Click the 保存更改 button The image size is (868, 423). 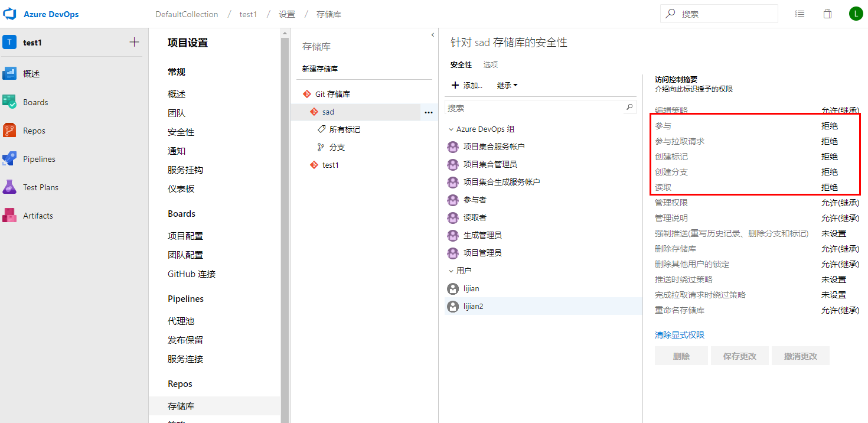point(740,356)
